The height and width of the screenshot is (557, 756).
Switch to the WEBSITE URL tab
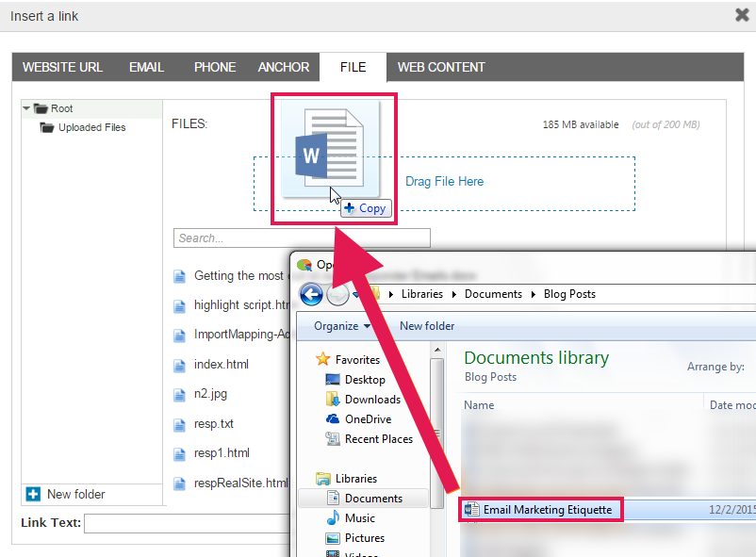(x=62, y=67)
